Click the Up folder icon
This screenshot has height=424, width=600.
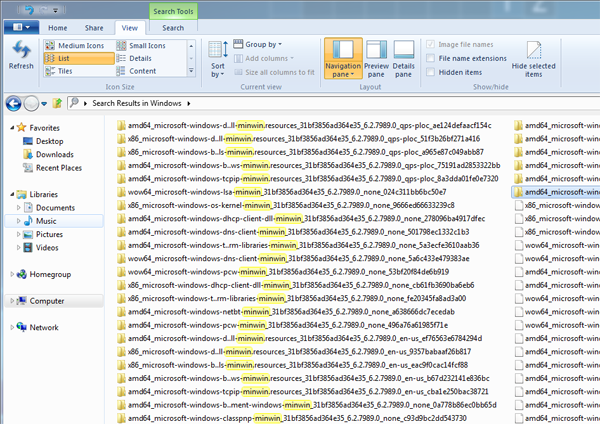[x=57, y=103]
